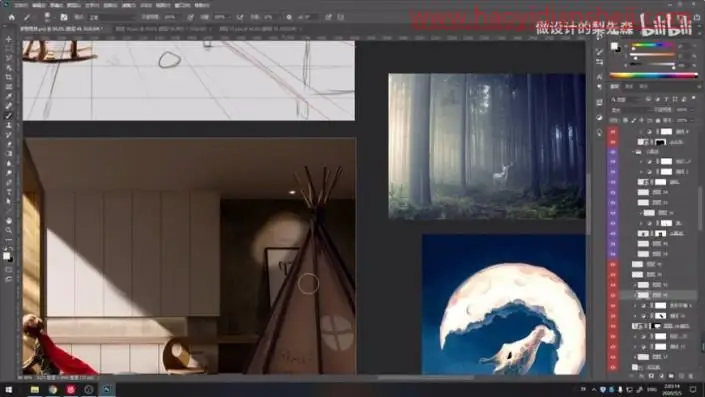Viewport: 705px width, 397px height.
Task: Click the forest deer reference image
Action: coord(487,147)
